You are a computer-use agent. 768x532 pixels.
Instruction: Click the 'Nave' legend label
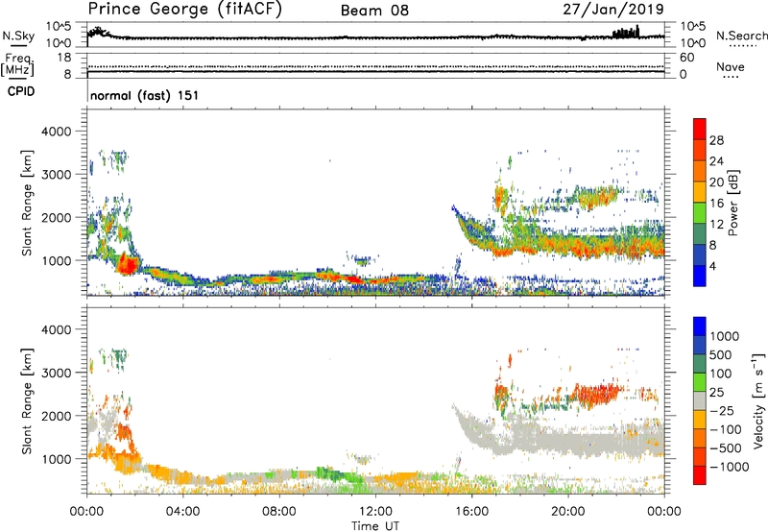730,67
